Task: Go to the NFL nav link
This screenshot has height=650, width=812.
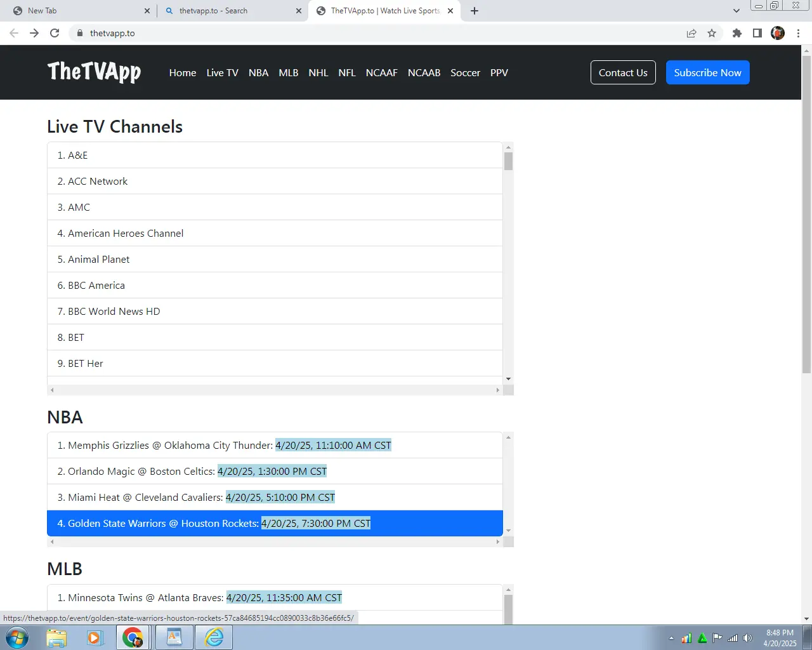Action: coord(347,72)
